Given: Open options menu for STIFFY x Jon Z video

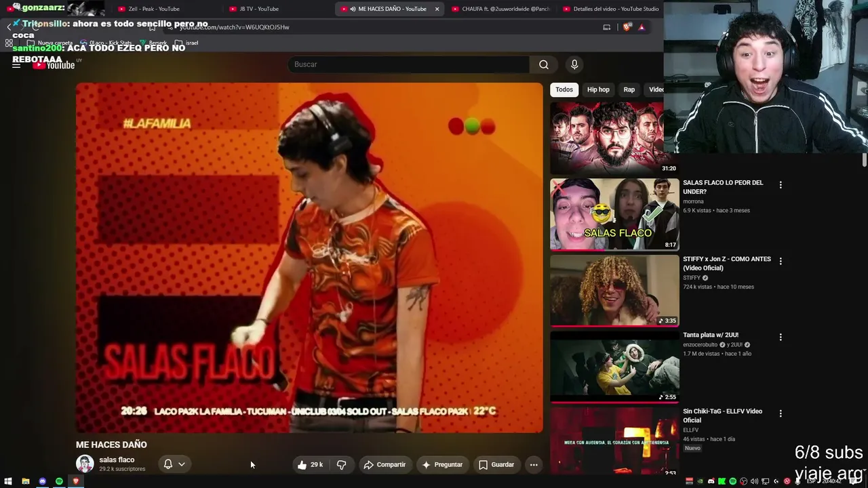Looking at the screenshot, I should pyautogui.click(x=781, y=261).
